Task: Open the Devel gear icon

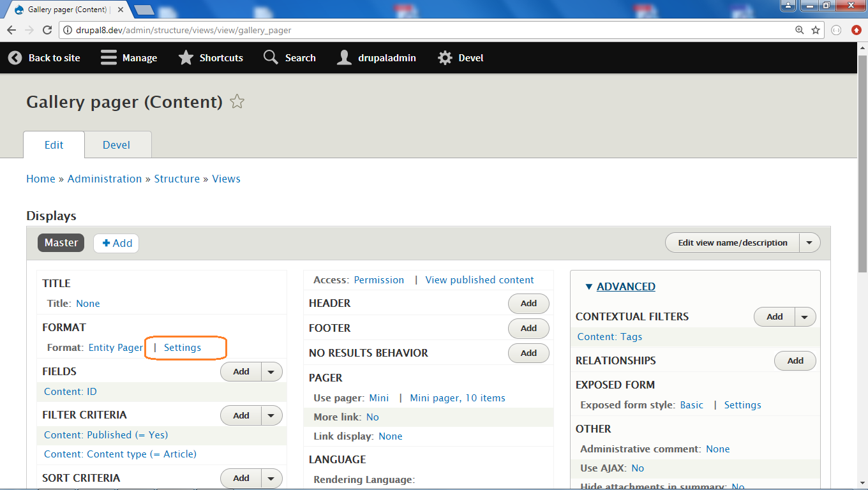Action: click(x=445, y=57)
